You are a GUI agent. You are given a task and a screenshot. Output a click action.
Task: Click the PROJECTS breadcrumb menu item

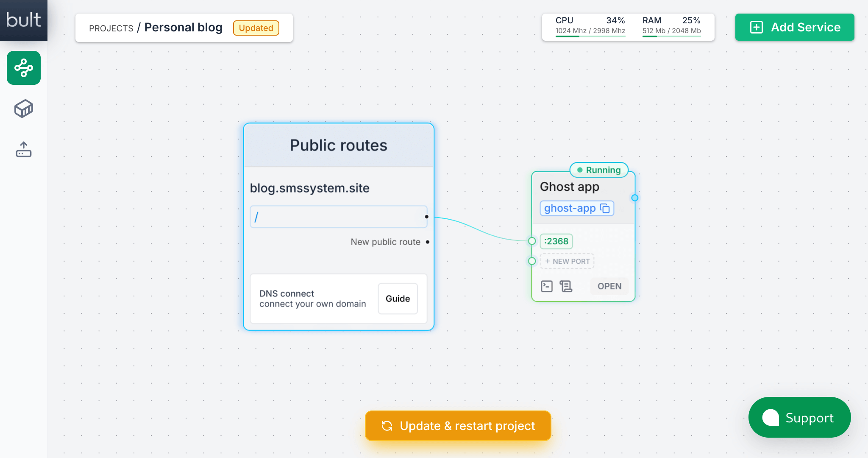pyautogui.click(x=110, y=28)
